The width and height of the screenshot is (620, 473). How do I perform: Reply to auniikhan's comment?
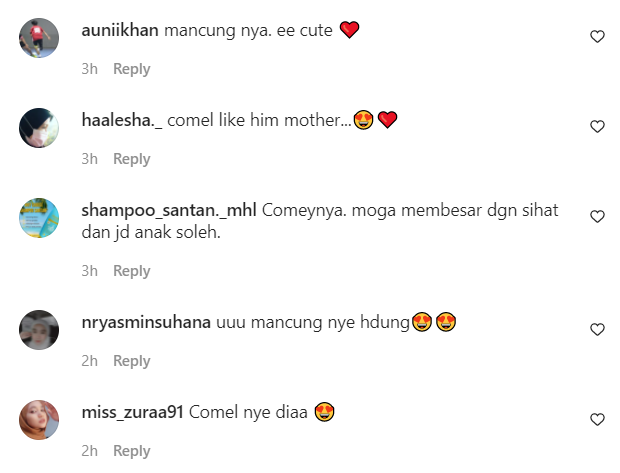coord(132,69)
